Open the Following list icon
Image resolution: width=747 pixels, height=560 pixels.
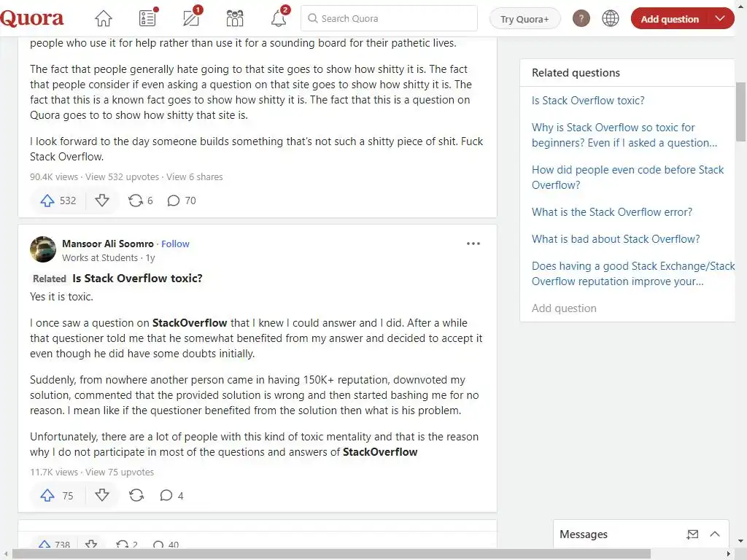click(147, 18)
